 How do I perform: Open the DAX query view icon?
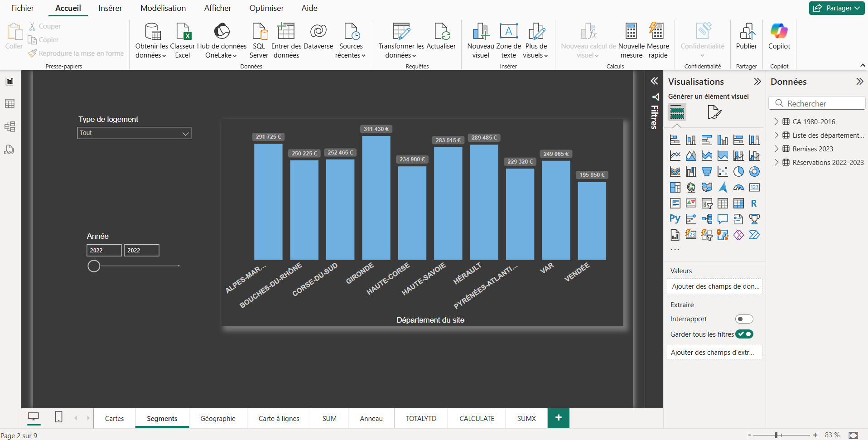tap(10, 149)
